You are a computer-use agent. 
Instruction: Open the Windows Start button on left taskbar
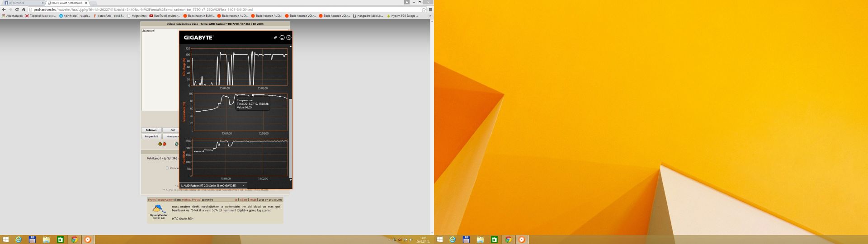[x=5, y=239]
